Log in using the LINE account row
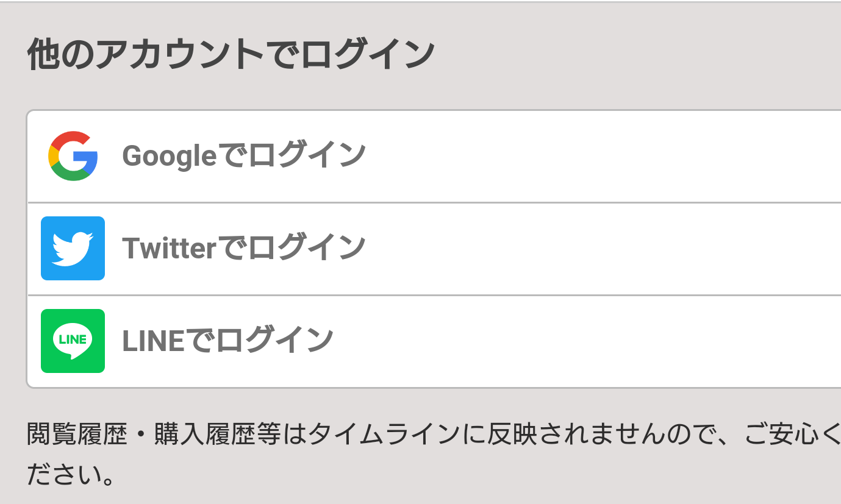Image resolution: width=841 pixels, height=504 pixels. (434, 341)
